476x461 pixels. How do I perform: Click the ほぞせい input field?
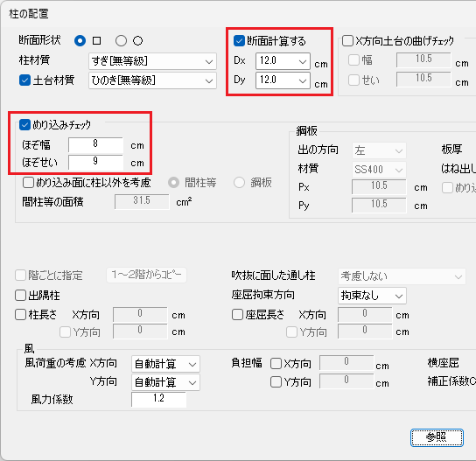[x=95, y=162]
